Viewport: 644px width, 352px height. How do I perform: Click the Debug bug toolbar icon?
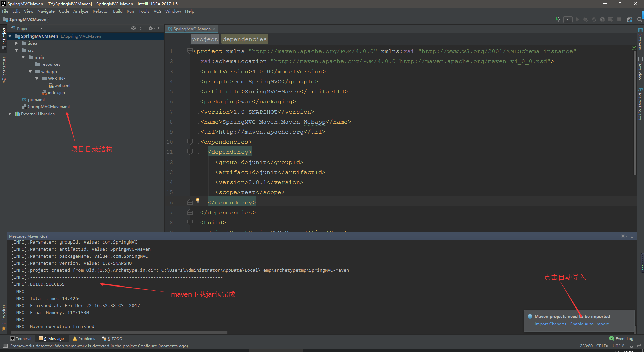point(585,19)
